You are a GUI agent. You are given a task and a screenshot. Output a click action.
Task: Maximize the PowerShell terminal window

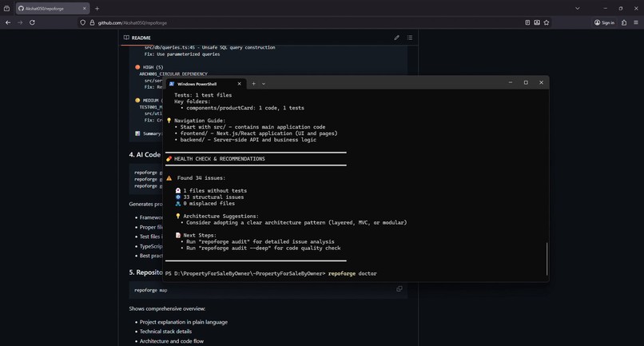(x=526, y=82)
